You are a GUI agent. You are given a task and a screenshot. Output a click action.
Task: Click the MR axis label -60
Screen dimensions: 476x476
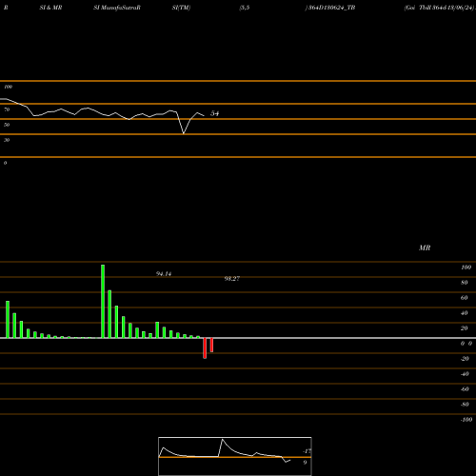click(465, 389)
